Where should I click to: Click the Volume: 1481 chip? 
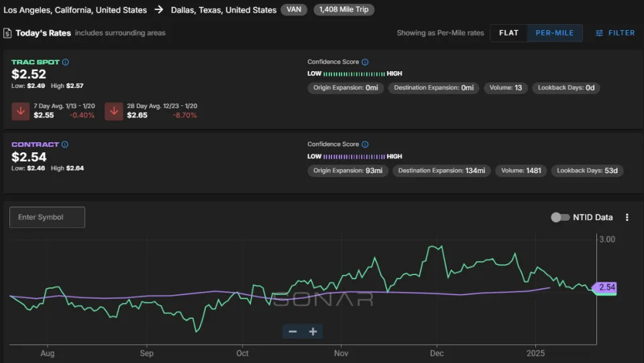point(521,171)
